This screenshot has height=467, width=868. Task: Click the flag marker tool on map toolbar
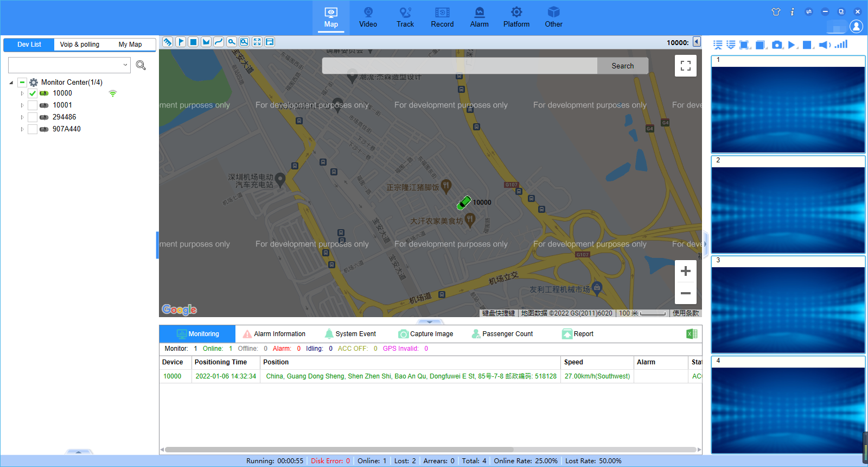(181, 42)
